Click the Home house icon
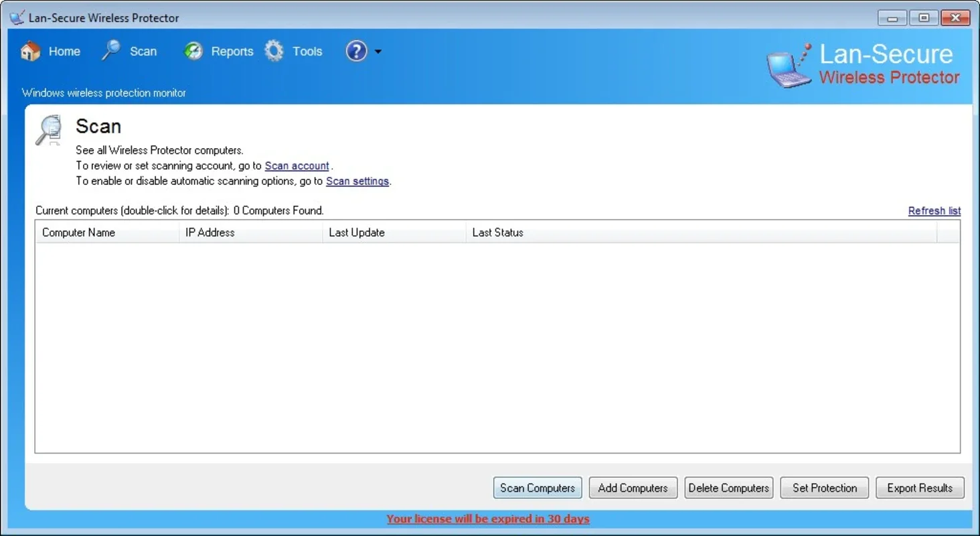The image size is (980, 536). click(x=30, y=51)
